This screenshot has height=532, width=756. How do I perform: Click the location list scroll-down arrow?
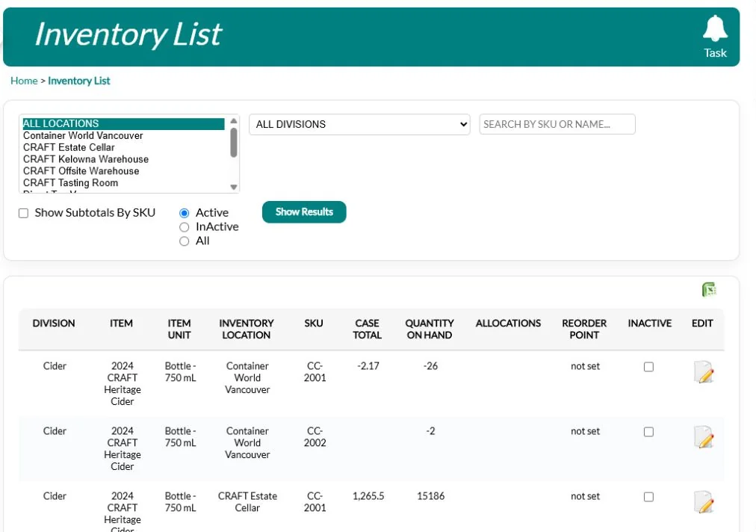click(234, 187)
